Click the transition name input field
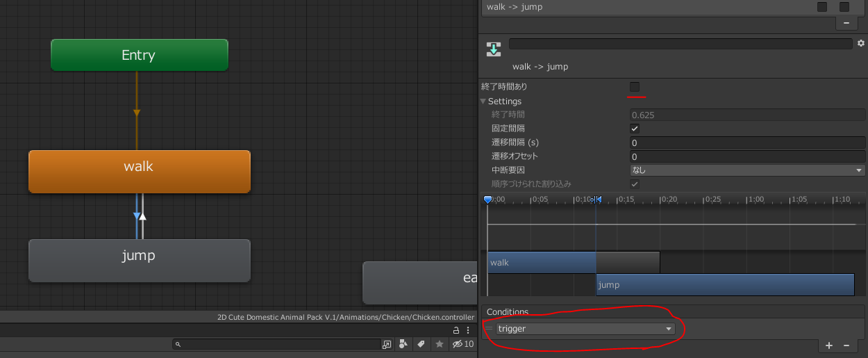868x358 pixels. coord(681,43)
